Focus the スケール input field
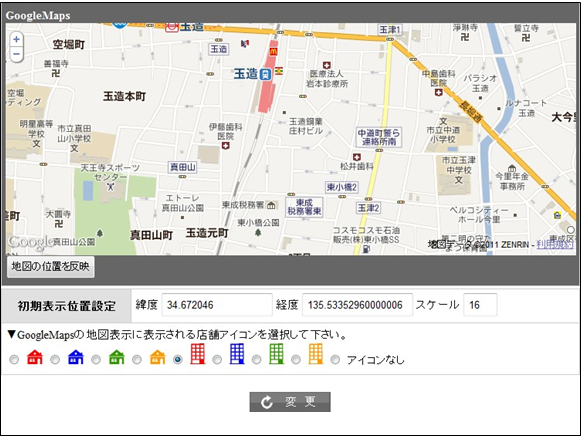Viewport: 582px width, 439px height. 480,305
